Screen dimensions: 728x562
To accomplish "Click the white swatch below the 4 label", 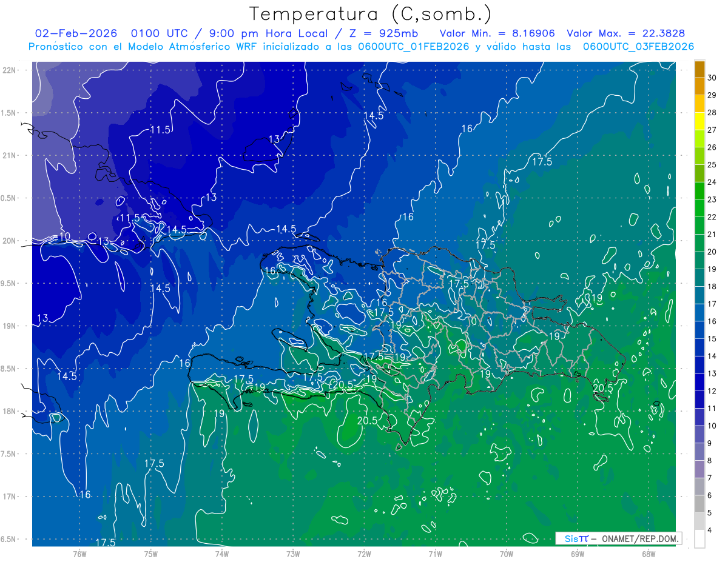I will tap(699, 539).
